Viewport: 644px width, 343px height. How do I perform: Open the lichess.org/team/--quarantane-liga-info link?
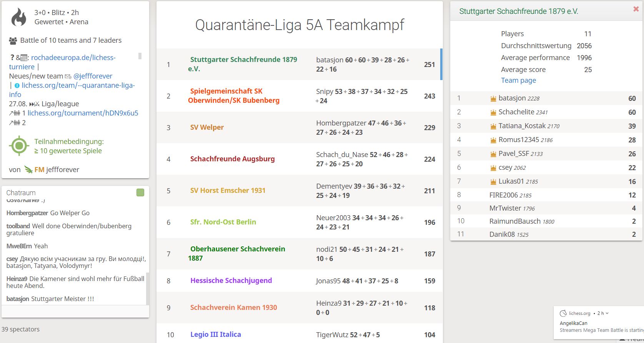72,90
